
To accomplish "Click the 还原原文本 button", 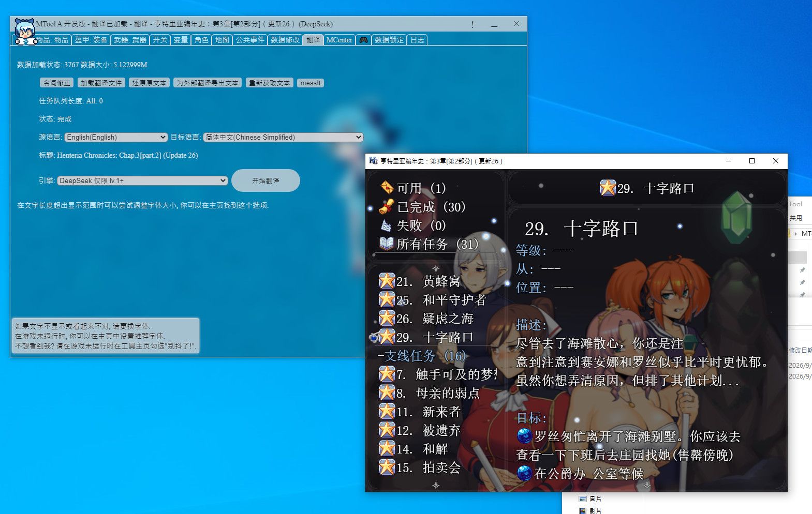I will point(150,83).
